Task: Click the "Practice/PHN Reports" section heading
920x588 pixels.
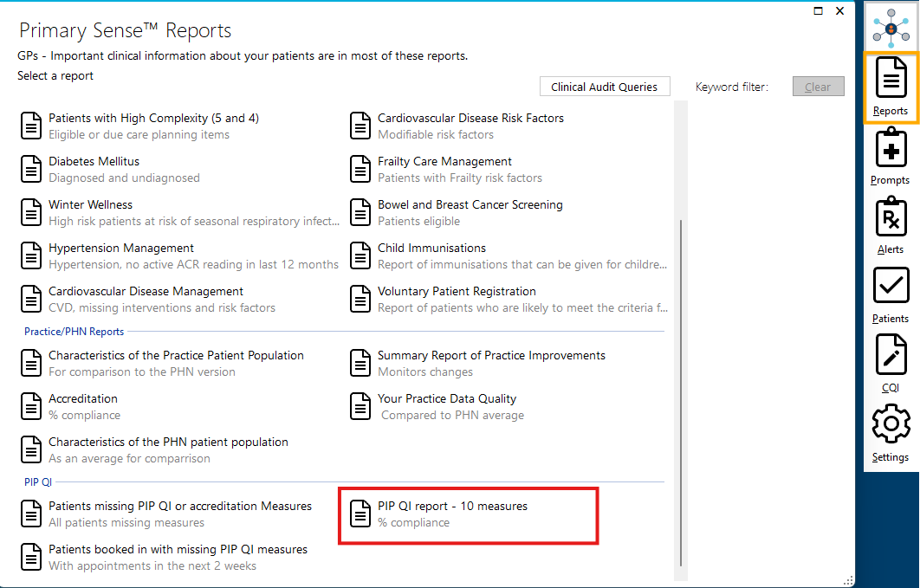Action: 74,332
